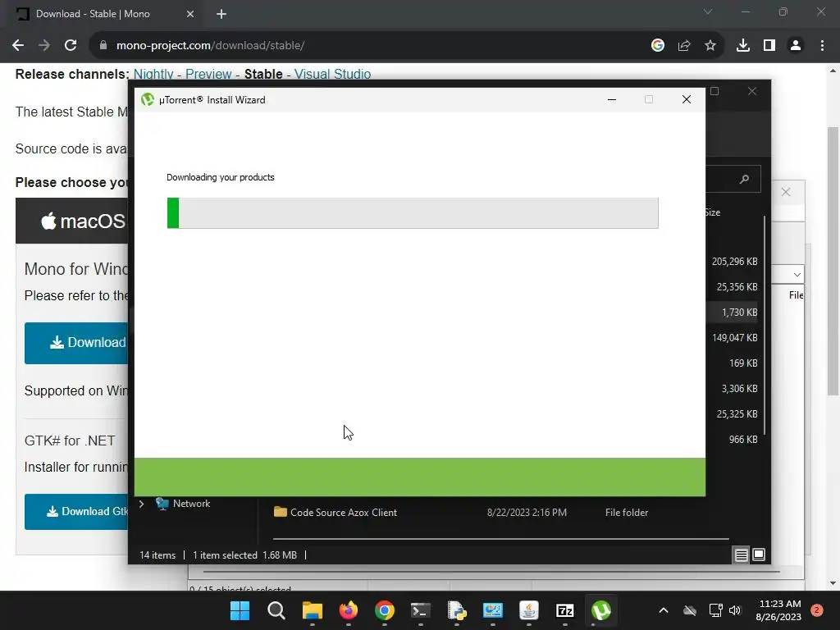
Task: Open the dropdown in the background dialog
Action: coord(797,275)
